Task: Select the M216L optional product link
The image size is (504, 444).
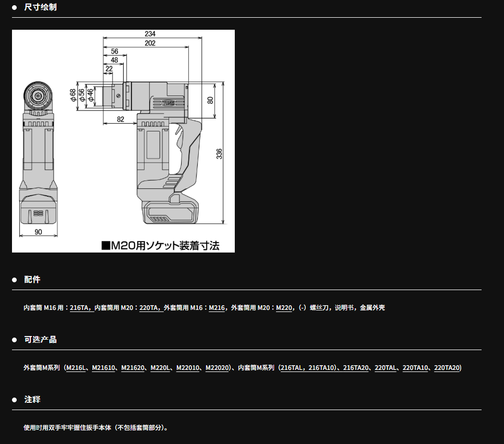Action: pyautogui.click(x=75, y=368)
